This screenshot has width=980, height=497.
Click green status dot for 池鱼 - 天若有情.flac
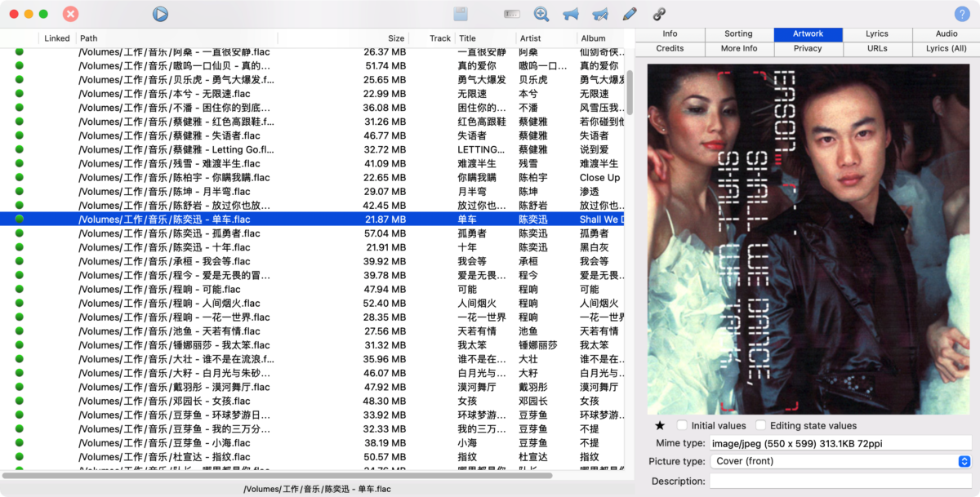(x=20, y=331)
